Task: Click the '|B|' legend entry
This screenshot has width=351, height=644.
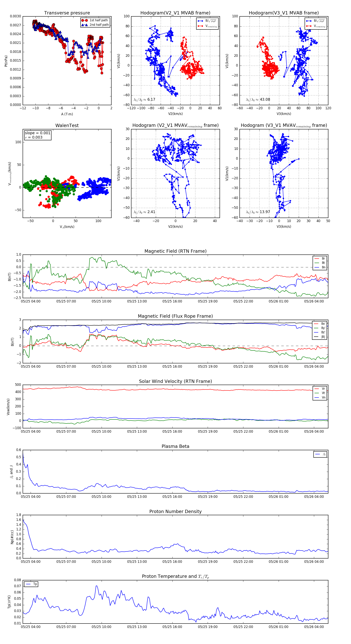Action: click(x=320, y=337)
